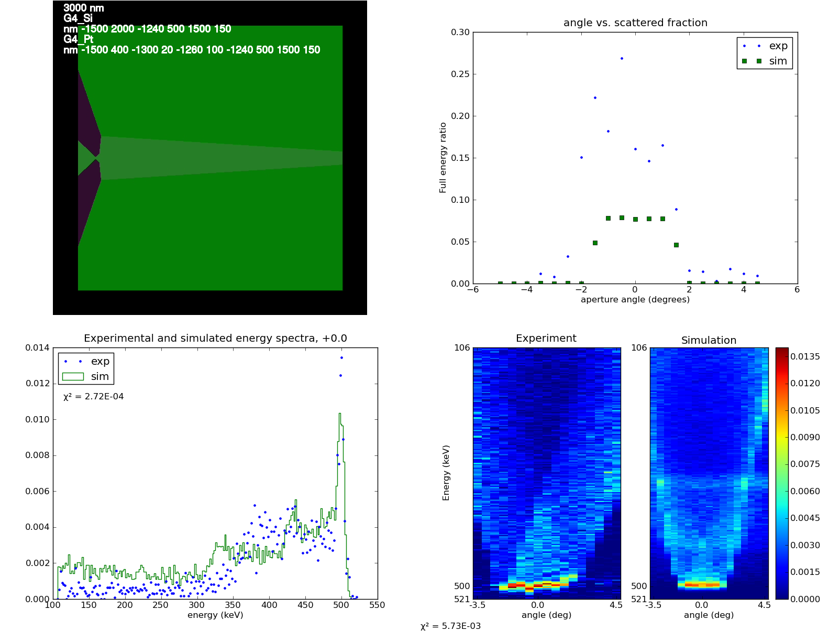Click the '106' label left of Experiment heatmap
840x631 pixels.
coord(462,347)
